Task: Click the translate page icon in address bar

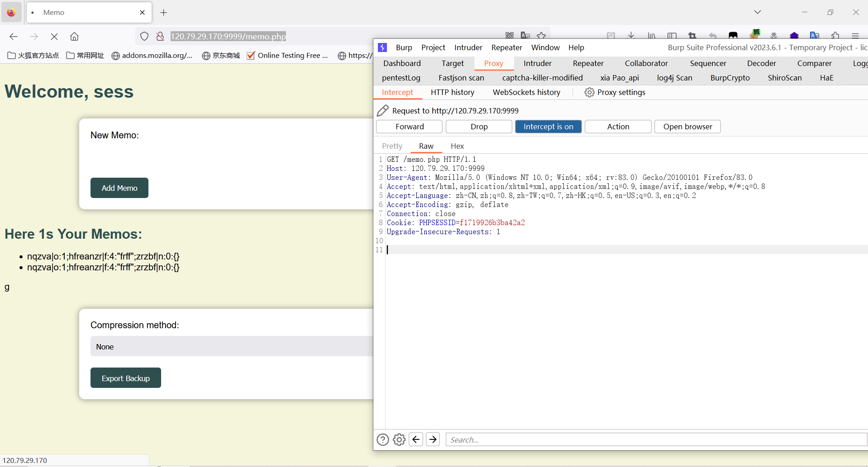Action: 525,35
